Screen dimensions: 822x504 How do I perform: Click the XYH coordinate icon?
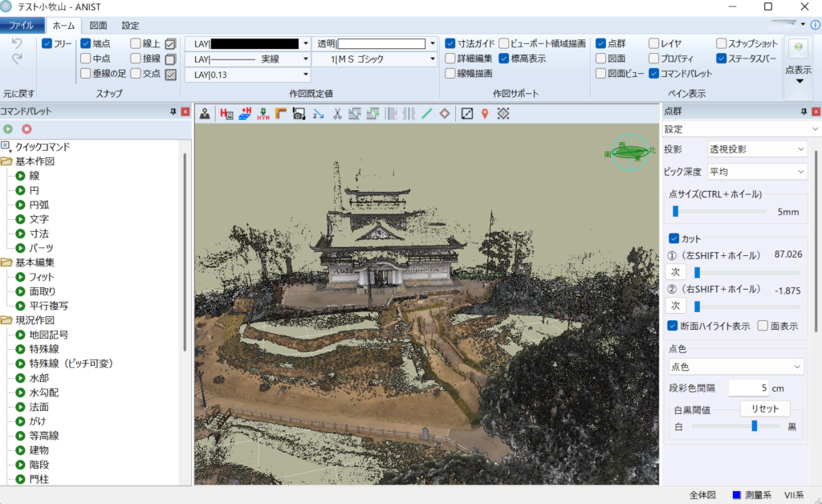[262, 114]
